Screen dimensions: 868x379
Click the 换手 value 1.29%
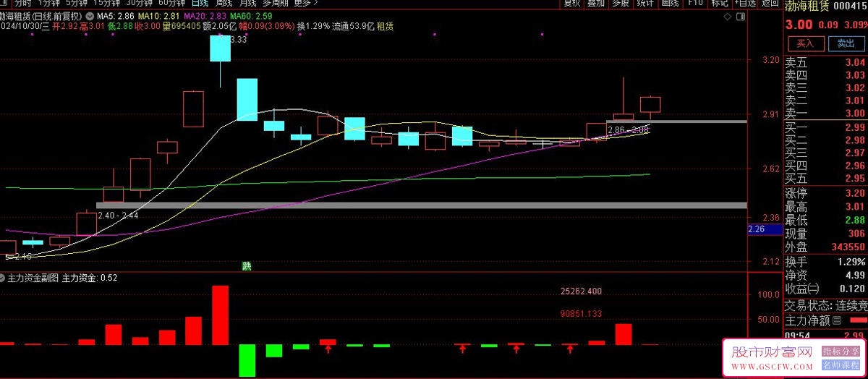[851, 262]
